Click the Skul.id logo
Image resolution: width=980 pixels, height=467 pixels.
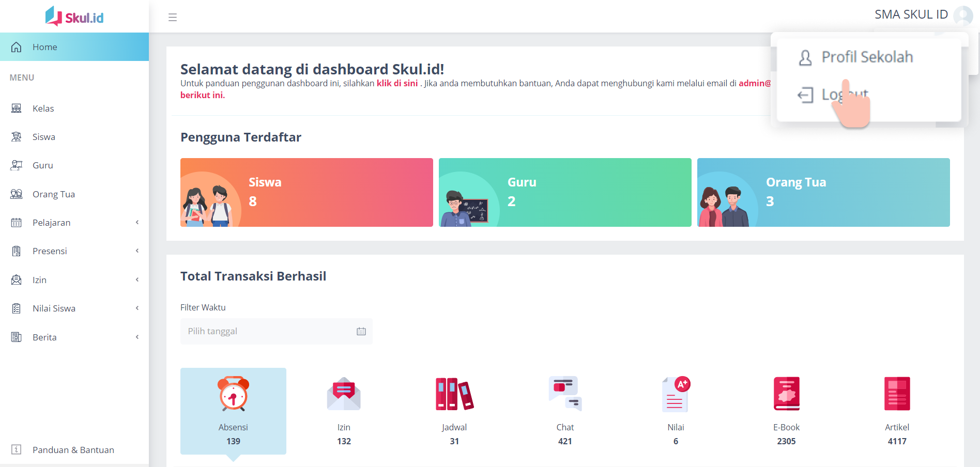74,17
